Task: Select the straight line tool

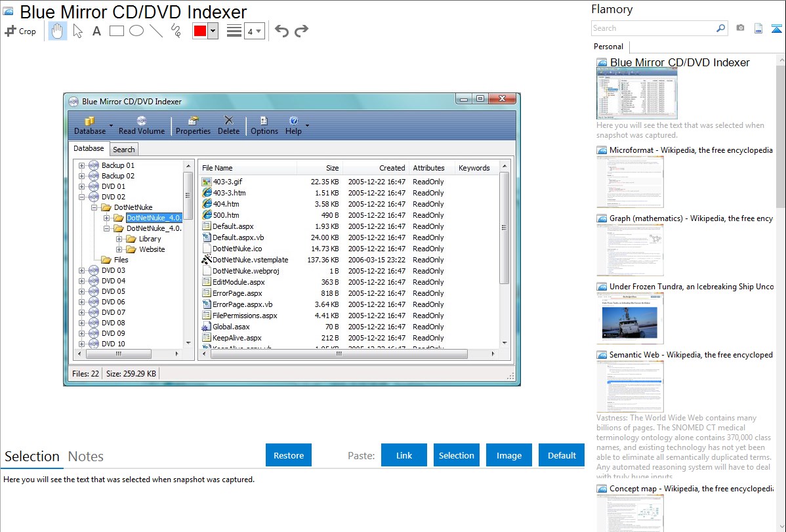Action: [x=156, y=31]
